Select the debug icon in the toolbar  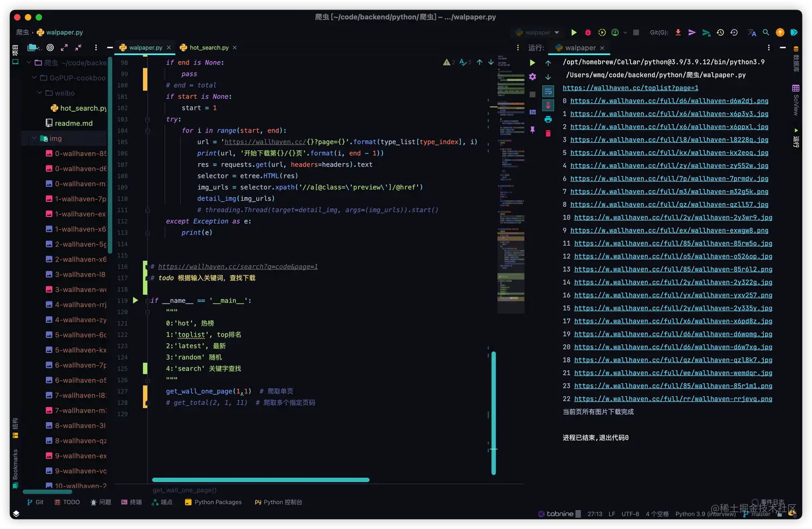pyautogui.click(x=588, y=32)
